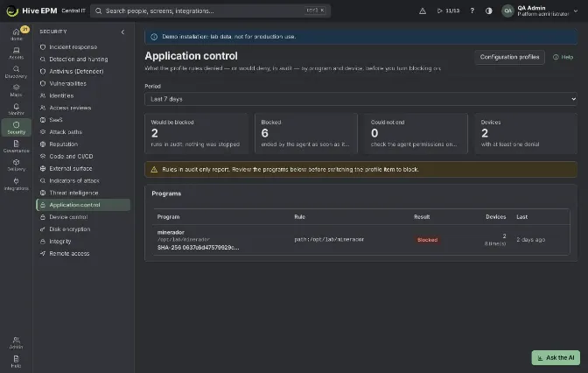Viewport: 588px width, 373px height.
Task: Open the alerts warning triangle icon
Action: tap(423, 11)
